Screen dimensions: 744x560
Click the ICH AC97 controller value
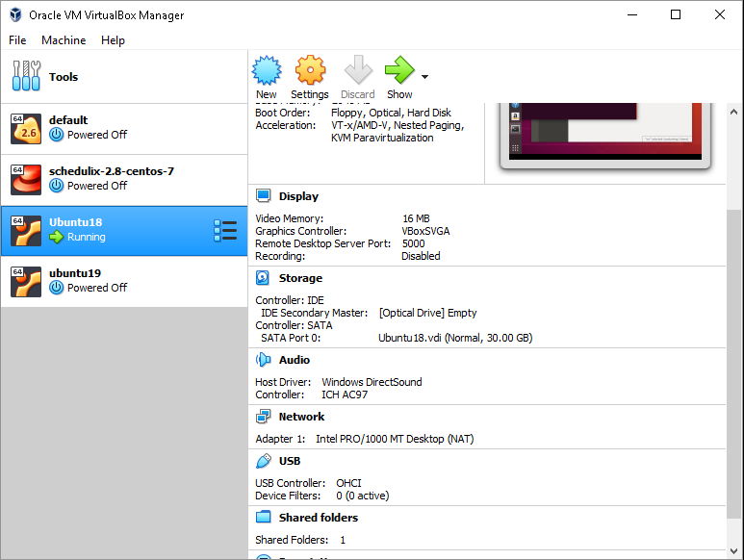(x=345, y=395)
